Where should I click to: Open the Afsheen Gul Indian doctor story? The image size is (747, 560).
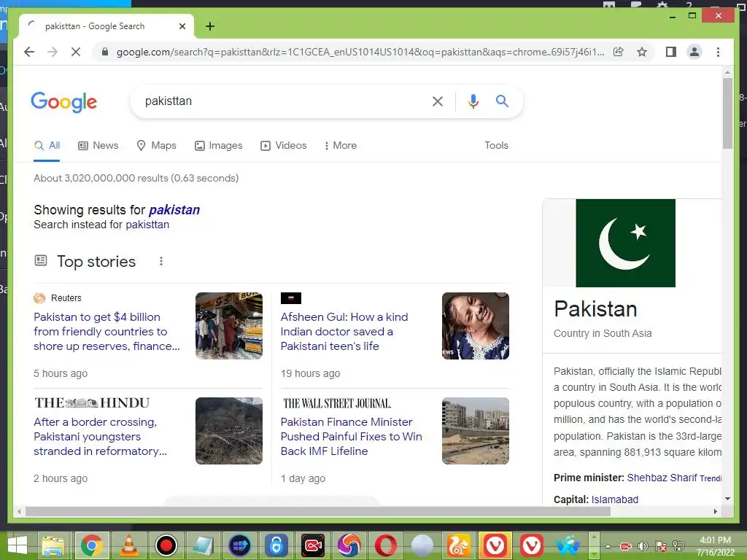pos(344,332)
